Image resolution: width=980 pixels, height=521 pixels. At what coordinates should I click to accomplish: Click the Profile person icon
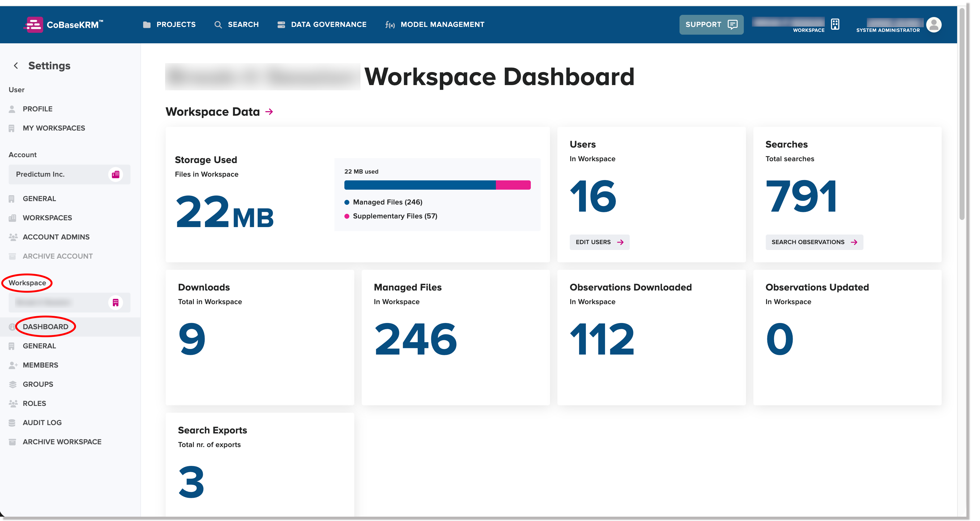coord(12,109)
